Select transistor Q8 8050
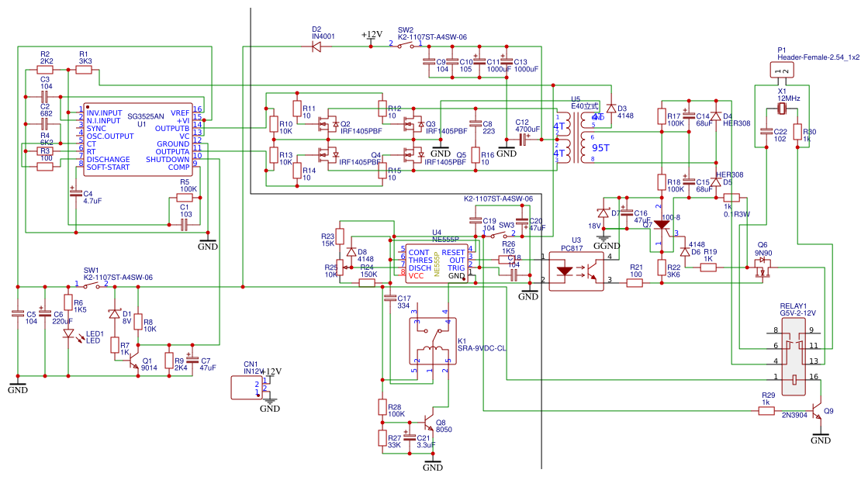The width and height of the screenshot is (868, 480). (428, 423)
